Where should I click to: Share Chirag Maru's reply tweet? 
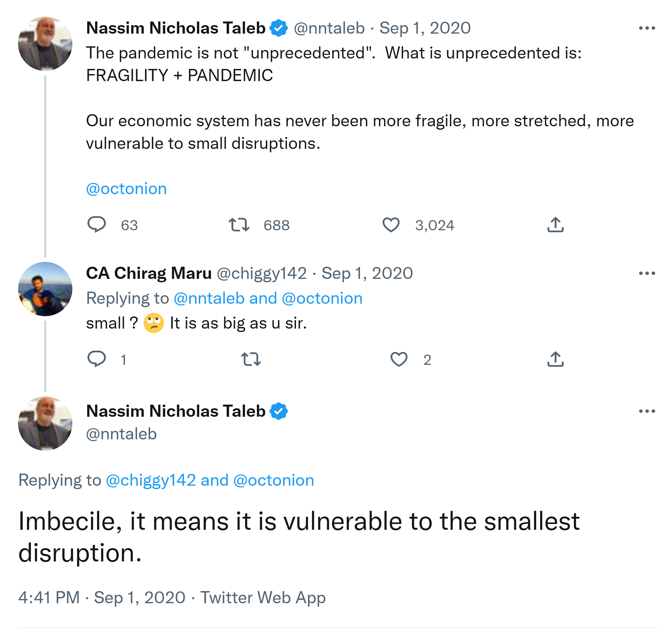click(555, 359)
